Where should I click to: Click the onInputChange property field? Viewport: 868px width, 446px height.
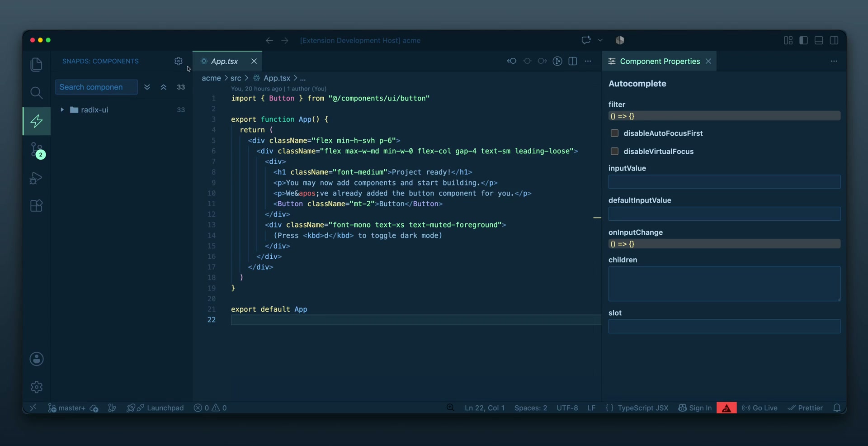724,244
